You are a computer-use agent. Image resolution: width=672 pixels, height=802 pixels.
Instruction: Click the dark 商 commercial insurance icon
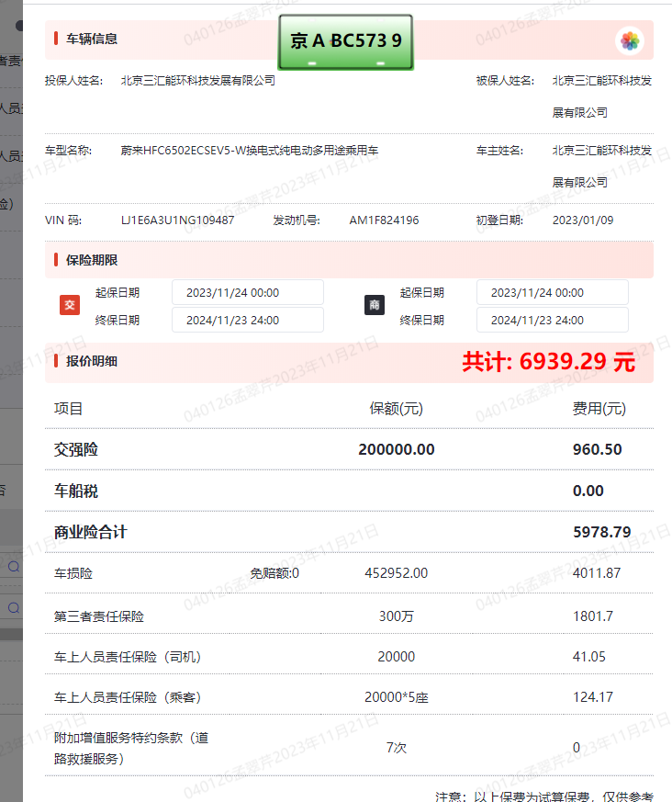tap(374, 306)
